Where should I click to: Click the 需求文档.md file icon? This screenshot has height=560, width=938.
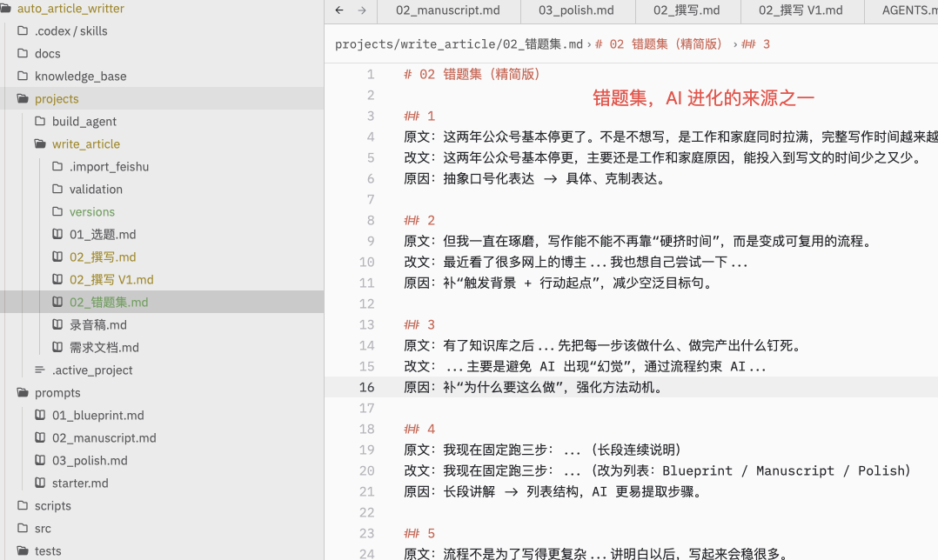57,347
